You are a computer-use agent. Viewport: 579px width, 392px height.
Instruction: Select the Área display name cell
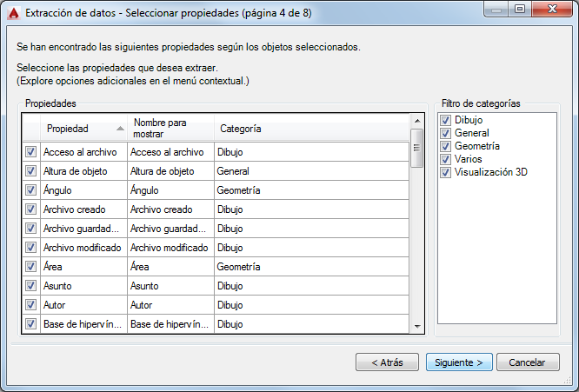170,267
